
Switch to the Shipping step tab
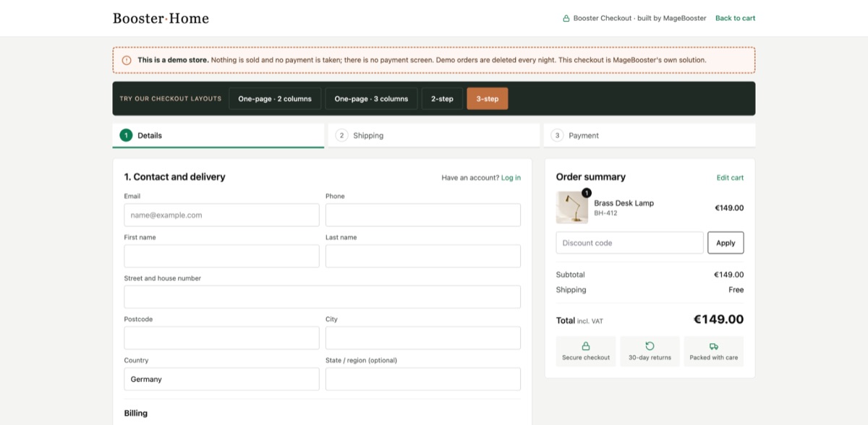(434, 135)
